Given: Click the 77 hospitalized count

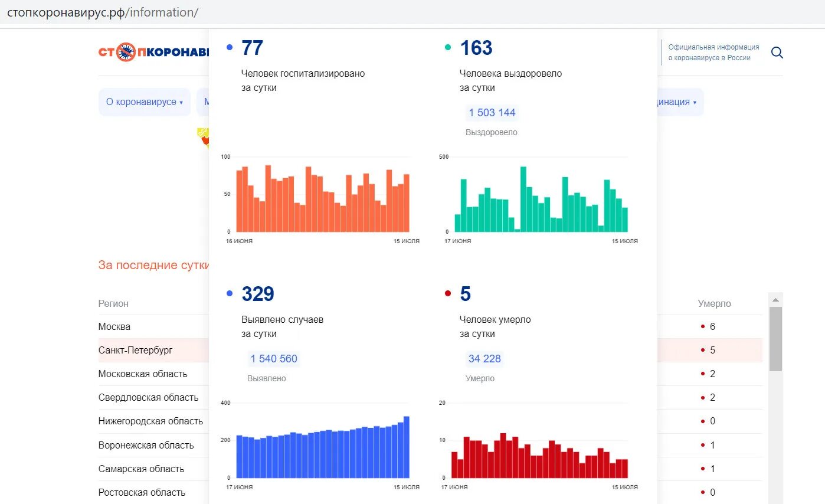Looking at the screenshot, I should pyautogui.click(x=252, y=48).
